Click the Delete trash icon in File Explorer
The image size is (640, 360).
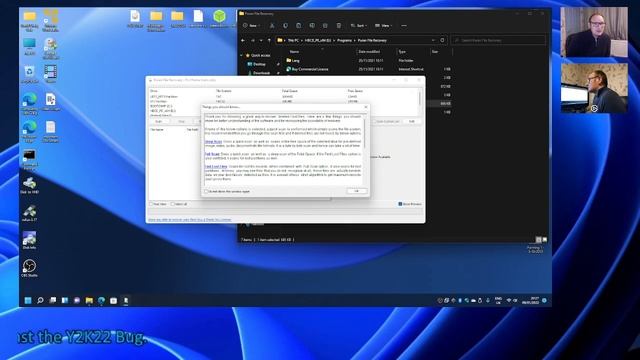click(x=339, y=25)
